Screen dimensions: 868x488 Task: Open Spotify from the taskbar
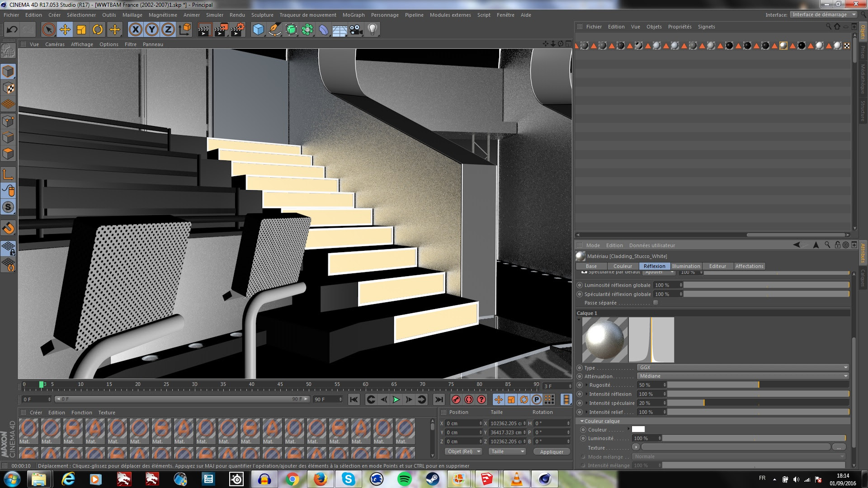(x=404, y=479)
